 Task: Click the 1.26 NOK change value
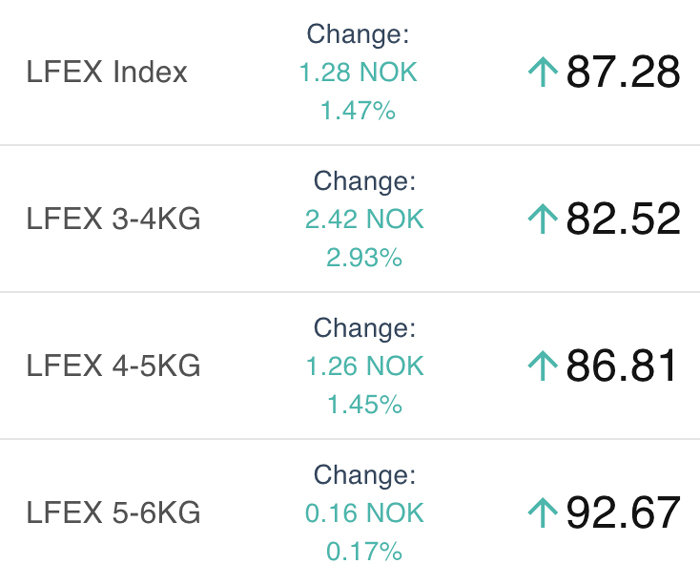(x=364, y=366)
